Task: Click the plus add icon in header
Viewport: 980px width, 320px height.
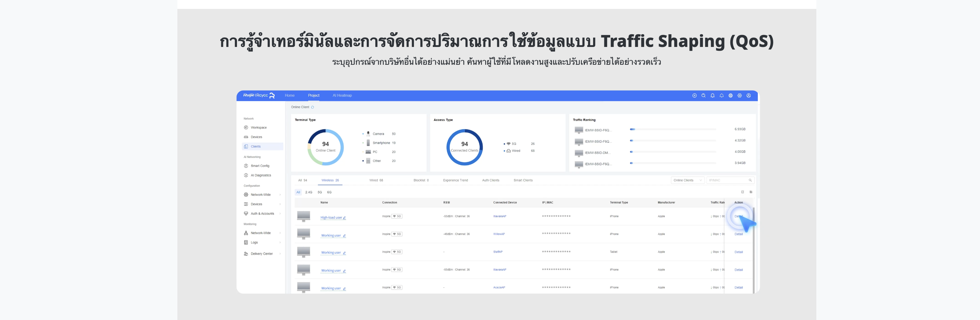Action: click(x=694, y=96)
